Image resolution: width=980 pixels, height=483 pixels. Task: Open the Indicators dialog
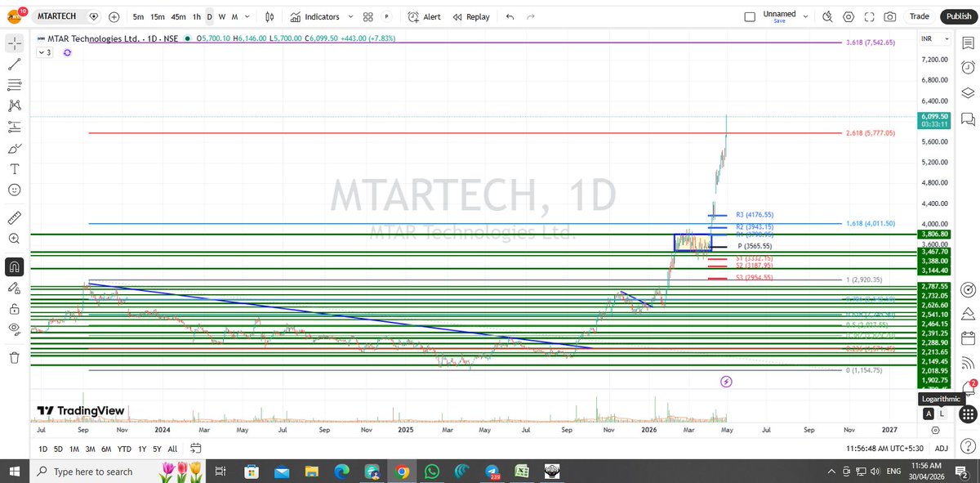pyautogui.click(x=314, y=16)
